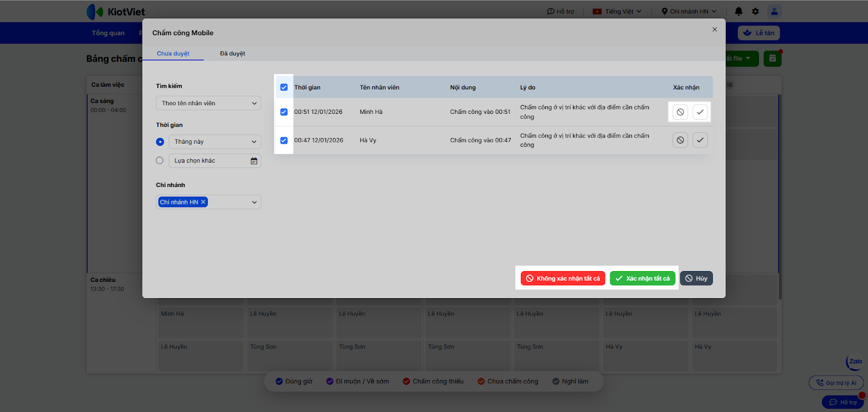Approve Minh Hà's check-in request
Image resolution: width=868 pixels, height=412 pixels.
click(700, 112)
